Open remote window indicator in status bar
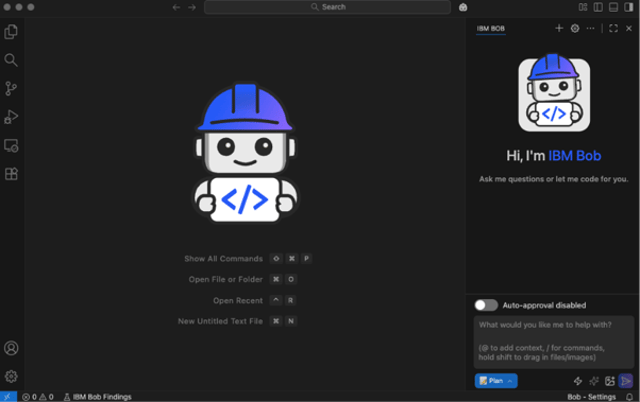Viewport: 640px width, 402px height. pos(8,397)
